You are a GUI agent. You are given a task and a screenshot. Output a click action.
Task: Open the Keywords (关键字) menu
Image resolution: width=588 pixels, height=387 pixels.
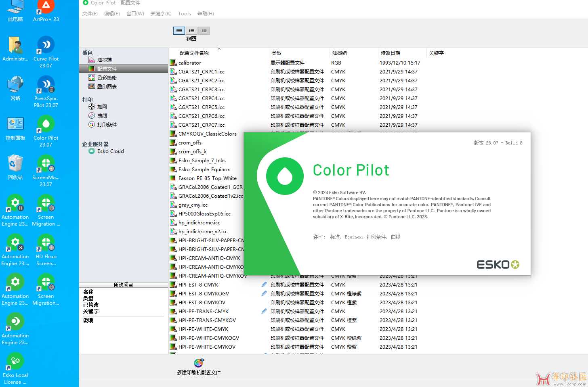coord(161,14)
